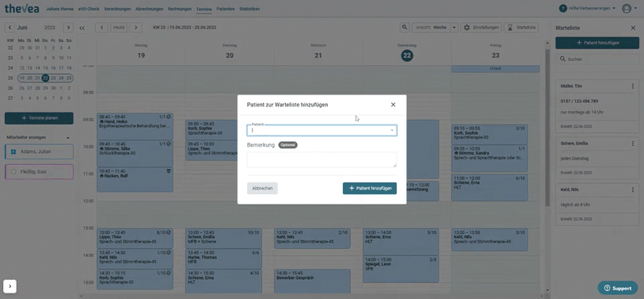Open the Patient dropdown in the dialog
This screenshot has height=299, width=644.
click(391, 130)
